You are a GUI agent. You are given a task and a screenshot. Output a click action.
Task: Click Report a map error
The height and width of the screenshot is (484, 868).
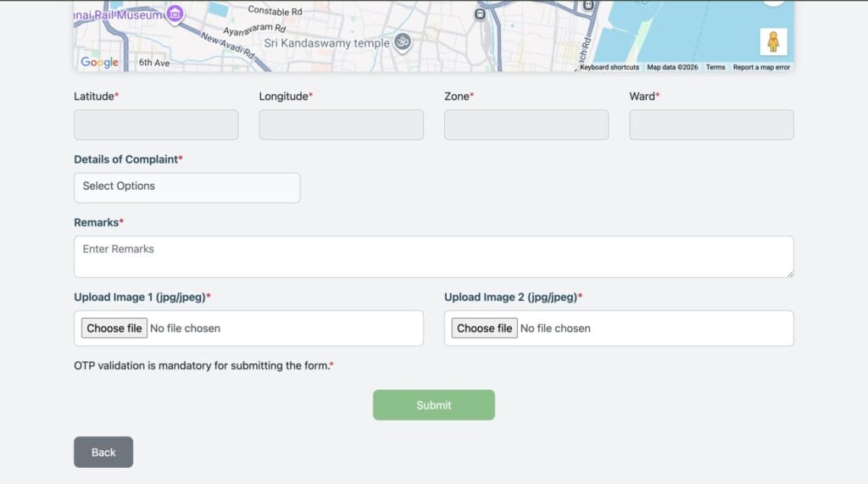tap(761, 67)
